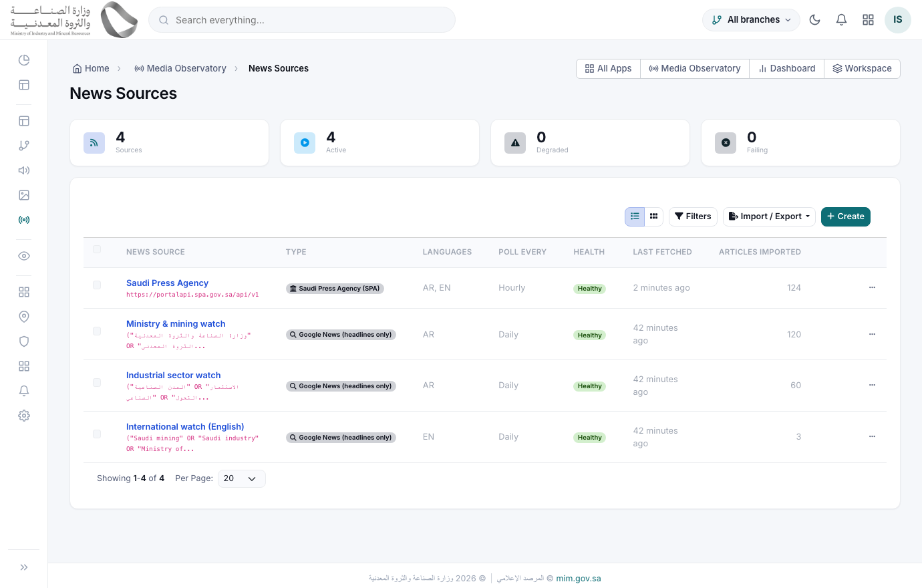Image resolution: width=922 pixels, height=588 pixels.
Task: Open the megaphone announcements sidebar icon
Action: click(x=24, y=170)
